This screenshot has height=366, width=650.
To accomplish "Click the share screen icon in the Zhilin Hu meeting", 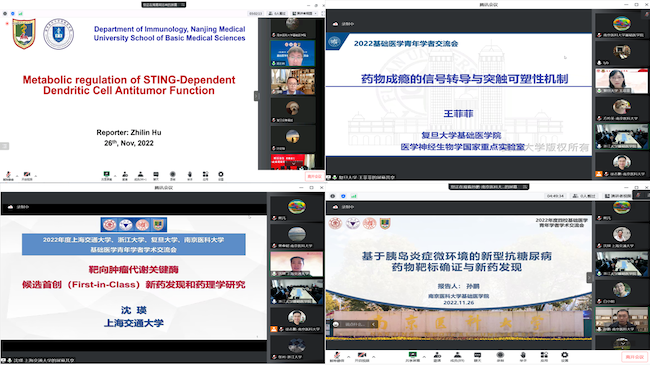I will 107,176.
